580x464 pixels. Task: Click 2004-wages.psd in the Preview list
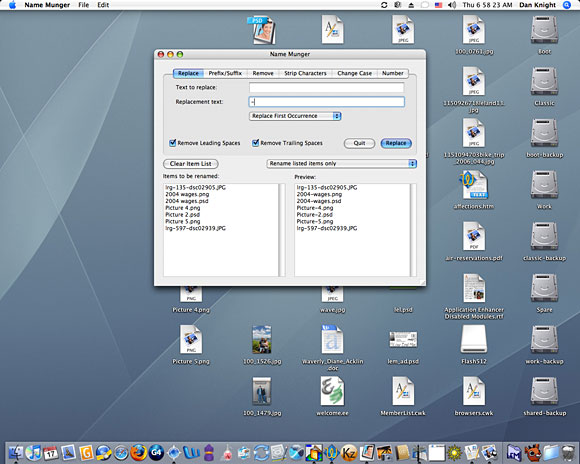(x=319, y=201)
